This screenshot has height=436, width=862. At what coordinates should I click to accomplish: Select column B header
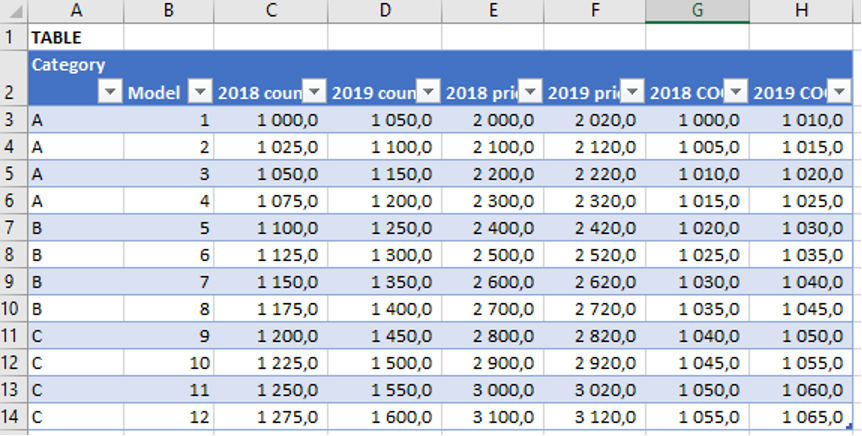pyautogui.click(x=169, y=11)
